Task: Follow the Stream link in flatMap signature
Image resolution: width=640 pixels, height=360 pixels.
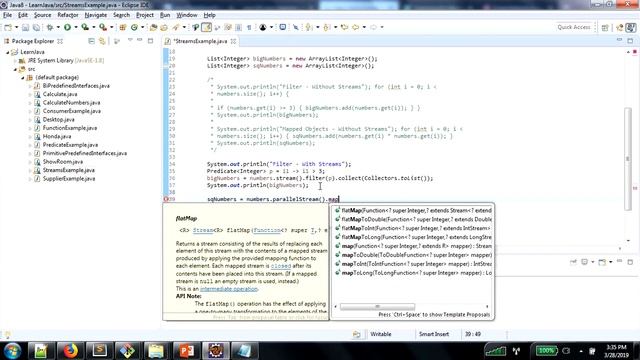Action: pyautogui.click(x=203, y=230)
